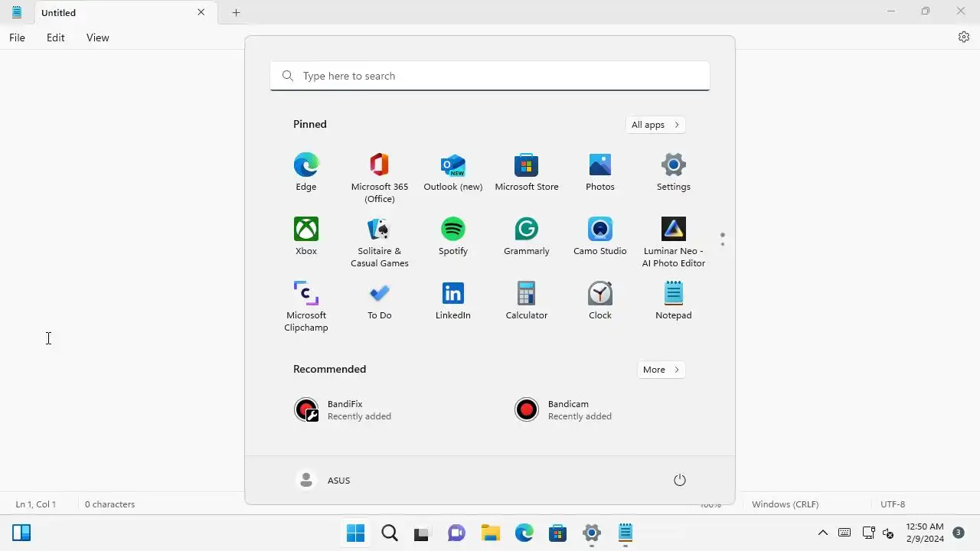Image resolution: width=980 pixels, height=551 pixels.
Task: Launch Camo Studio
Action: [x=599, y=237]
